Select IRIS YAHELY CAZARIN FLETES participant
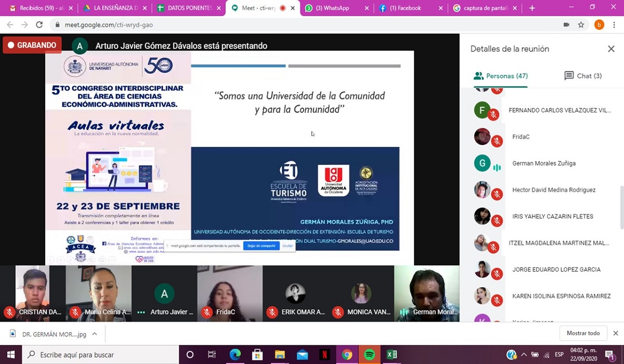Viewport: 624px width, 364px height. pos(542,216)
